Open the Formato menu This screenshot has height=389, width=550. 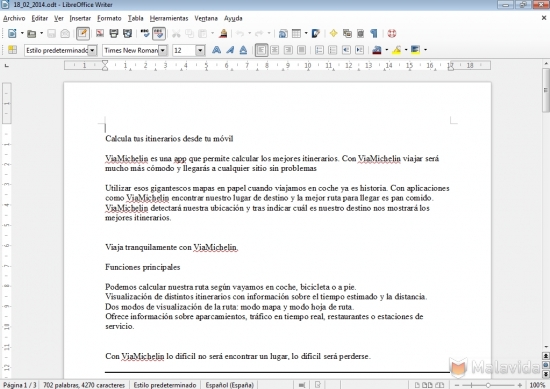pyautogui.click(x=109, y=18)
